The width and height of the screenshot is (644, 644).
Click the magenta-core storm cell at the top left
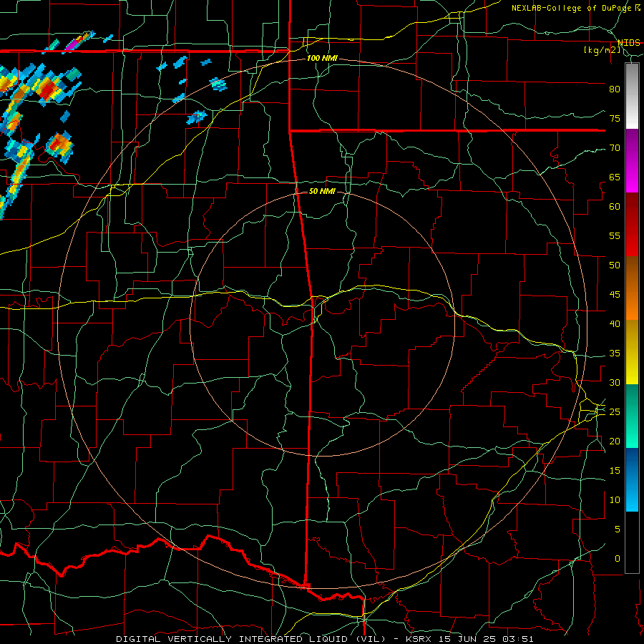click(x=78, y=41)
